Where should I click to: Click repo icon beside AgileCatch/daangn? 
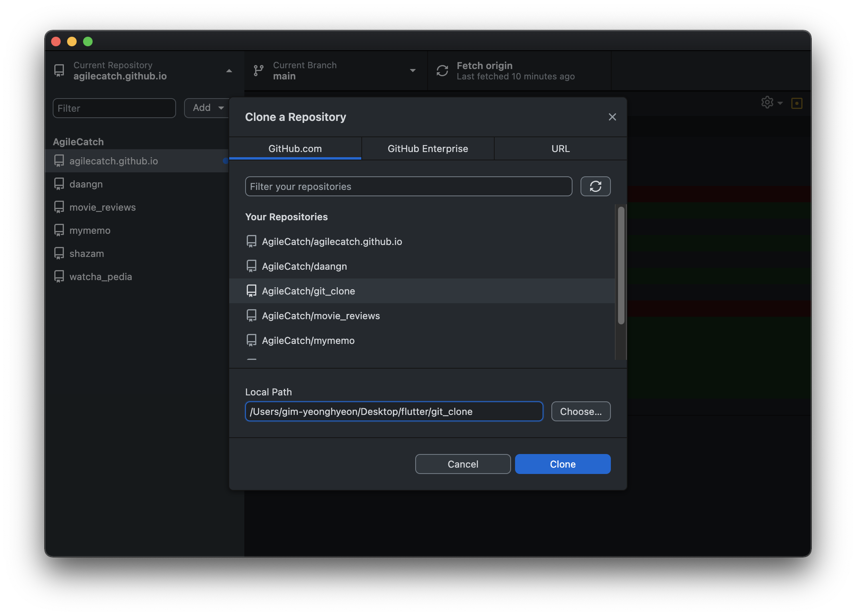click(x=252, y=266)
